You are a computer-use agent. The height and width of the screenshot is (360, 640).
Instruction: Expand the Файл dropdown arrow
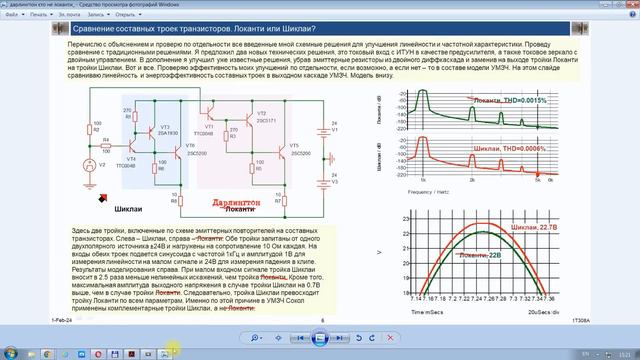point(23,14)
